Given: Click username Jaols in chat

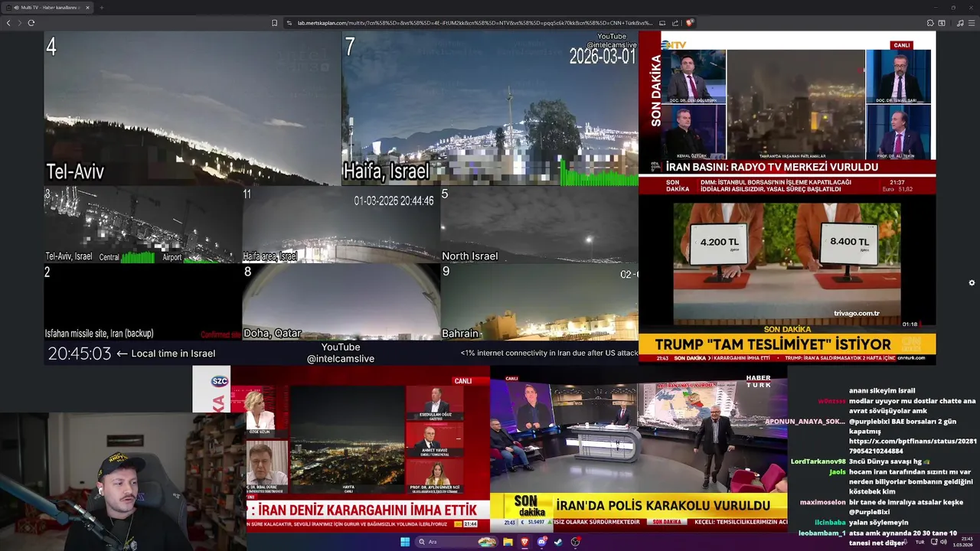Looking at the screenshot, I should (x=838, y=472).
